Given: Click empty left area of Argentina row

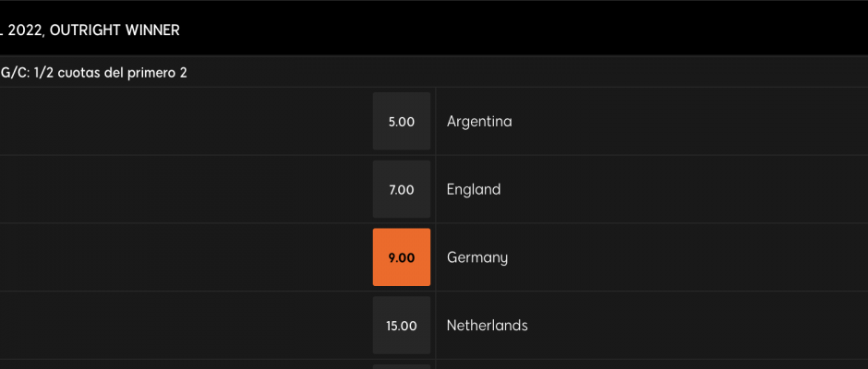Looking at the screenshot, I should click(186, 121).
